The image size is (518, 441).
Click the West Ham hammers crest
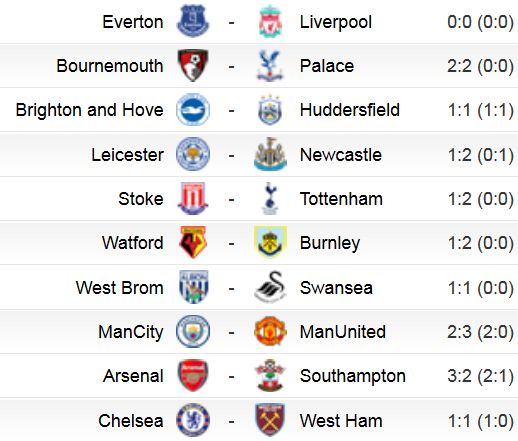tap(270, 420)
